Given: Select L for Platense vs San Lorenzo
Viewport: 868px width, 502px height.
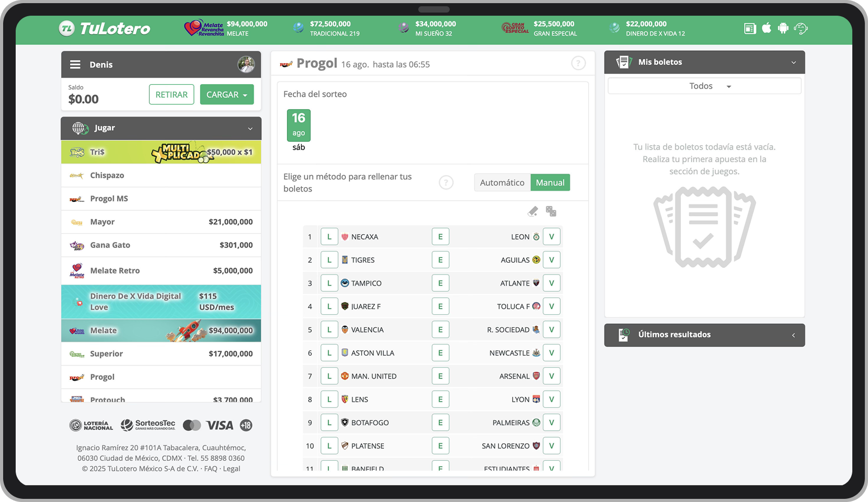Looking at the screenshot, I should (x=329, y=446).
